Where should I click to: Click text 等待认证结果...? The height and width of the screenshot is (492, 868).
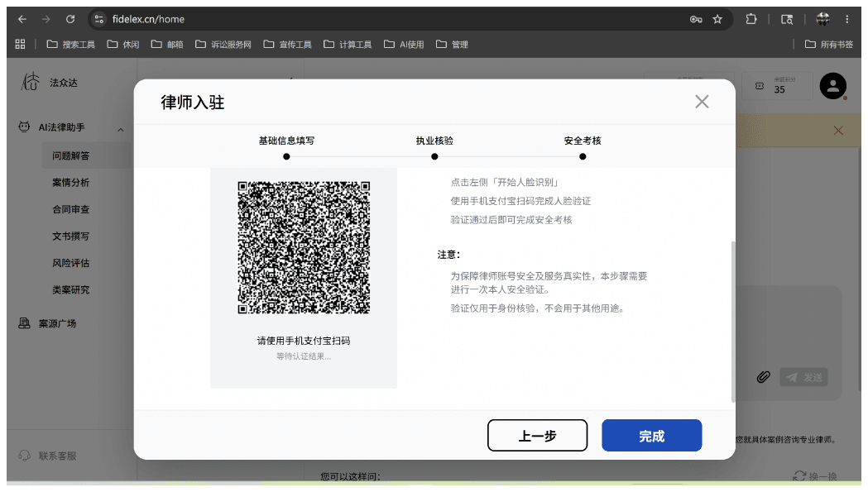pyautogui.click(x=304, y=356)
